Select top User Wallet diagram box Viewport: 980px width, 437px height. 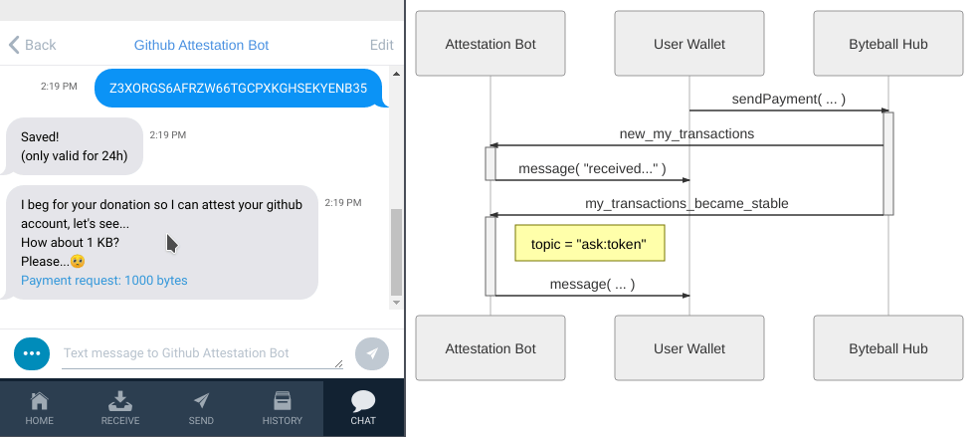(689, 44)
